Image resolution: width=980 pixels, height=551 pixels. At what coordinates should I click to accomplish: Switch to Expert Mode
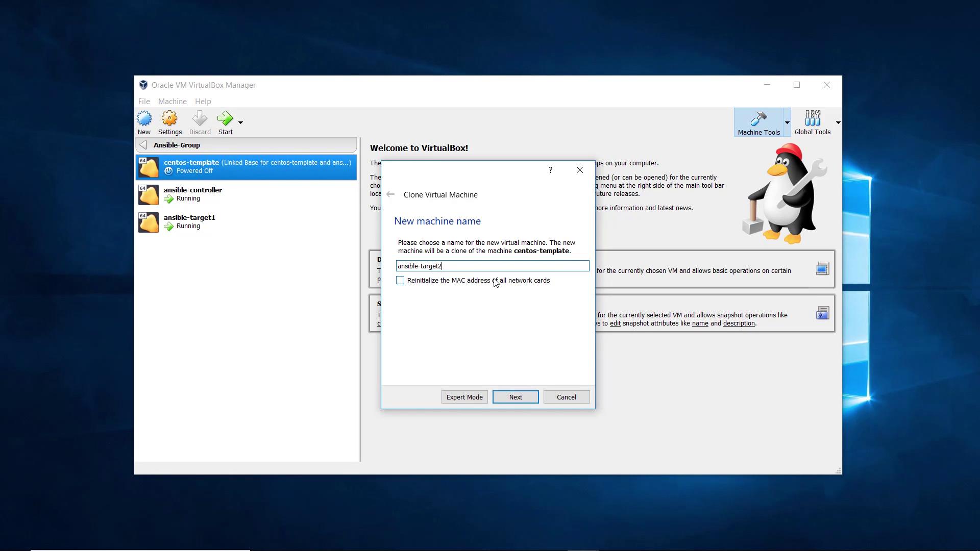(464, 397)
